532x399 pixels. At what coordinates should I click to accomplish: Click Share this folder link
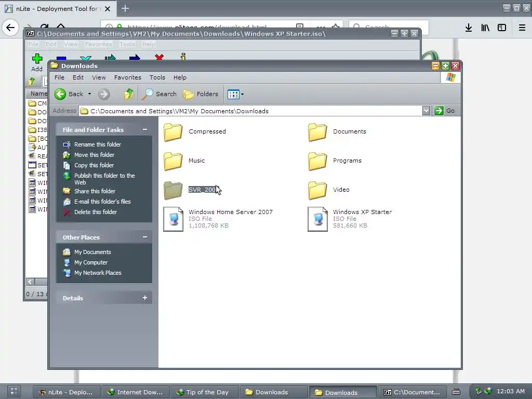pos(95,191)
